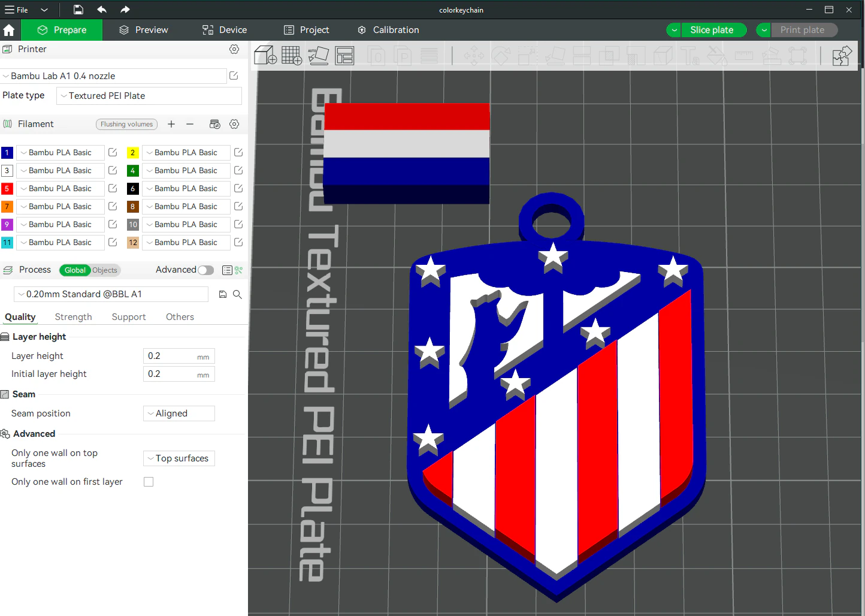Select the Prepare tab
This screenshot has width=865, height=616.
[62, 30]
